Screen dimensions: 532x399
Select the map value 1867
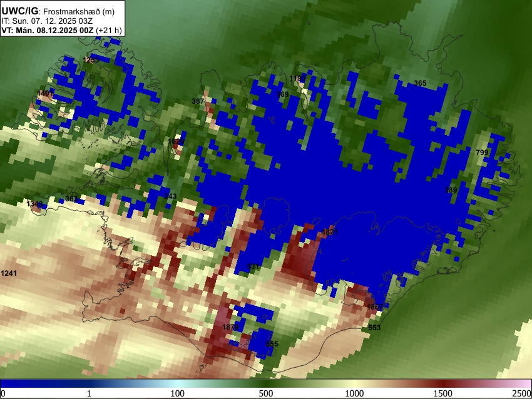click(375, 307)
